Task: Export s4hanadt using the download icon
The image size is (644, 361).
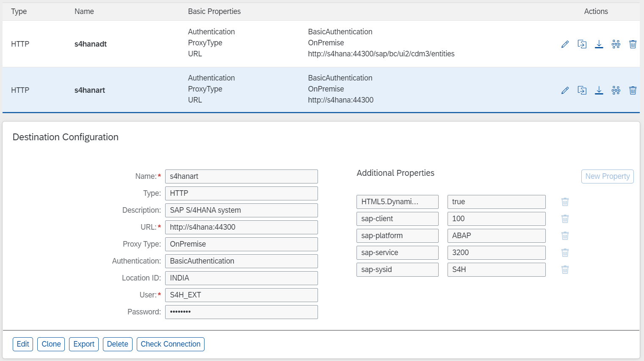Action: 599,44
